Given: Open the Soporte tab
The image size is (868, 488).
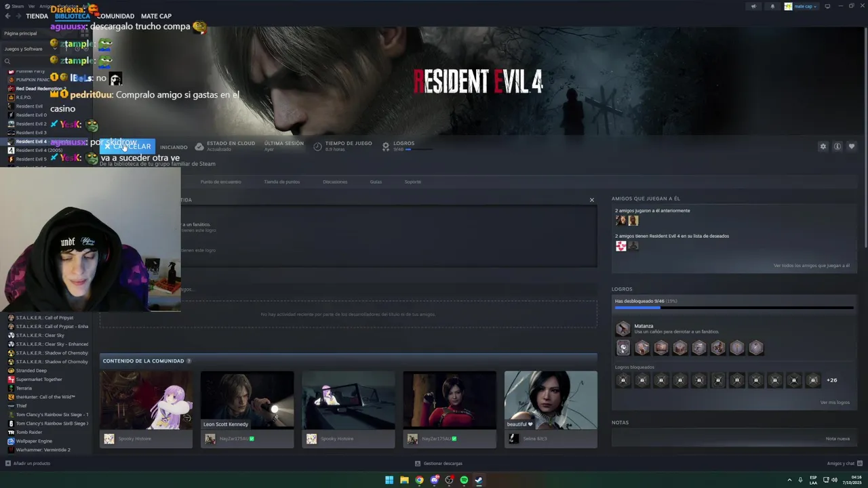Looking at the screenshot, I should click(x=413, y=182).
